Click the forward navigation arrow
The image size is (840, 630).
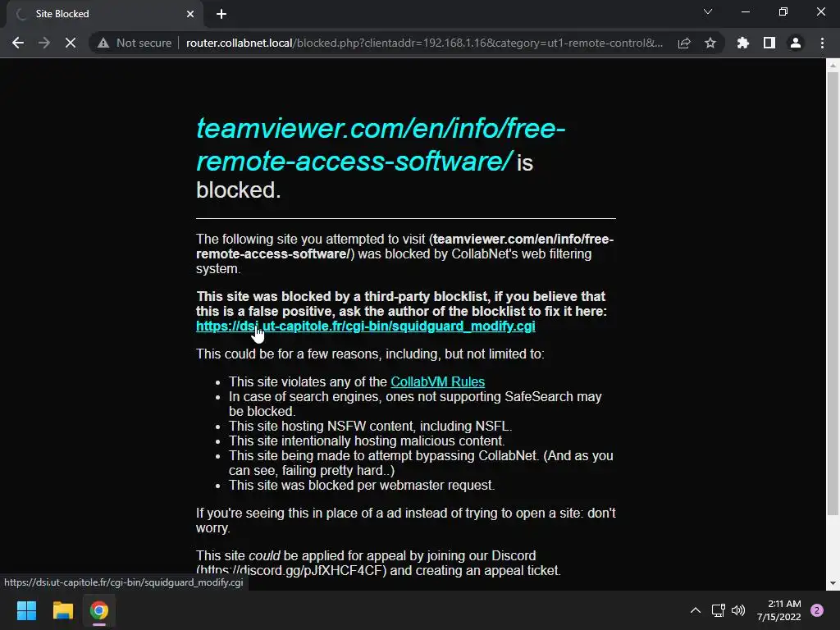(44, 43)
